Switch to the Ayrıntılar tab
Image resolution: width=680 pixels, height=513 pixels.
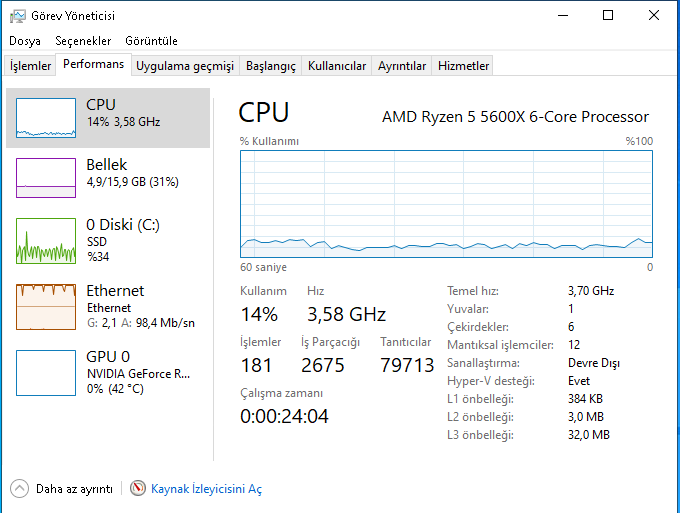(402, 66)
